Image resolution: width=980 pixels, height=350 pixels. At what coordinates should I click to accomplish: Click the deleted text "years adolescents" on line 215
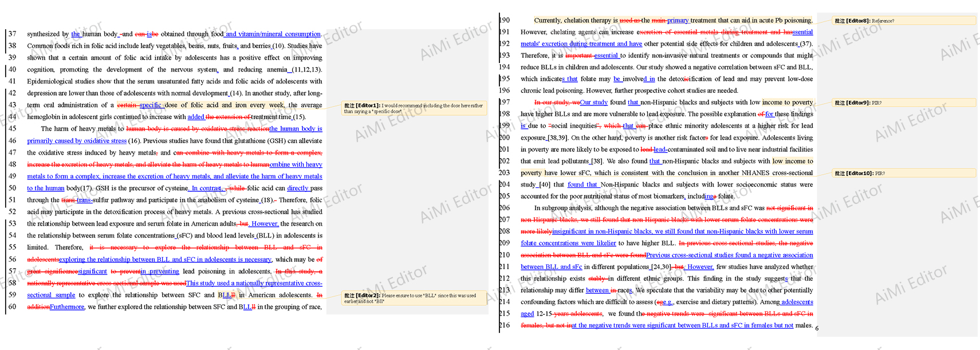pos(578,314)
